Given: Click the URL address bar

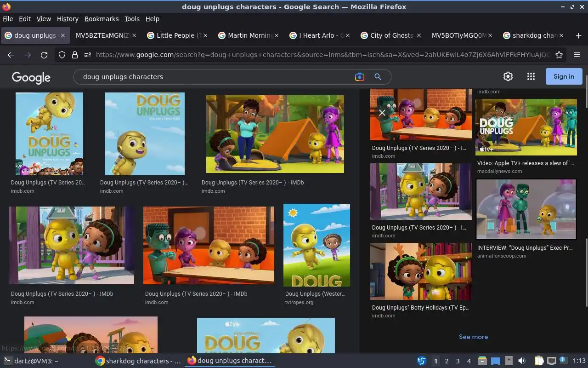Looking at the screenshot, I should (x=322, y=55).
